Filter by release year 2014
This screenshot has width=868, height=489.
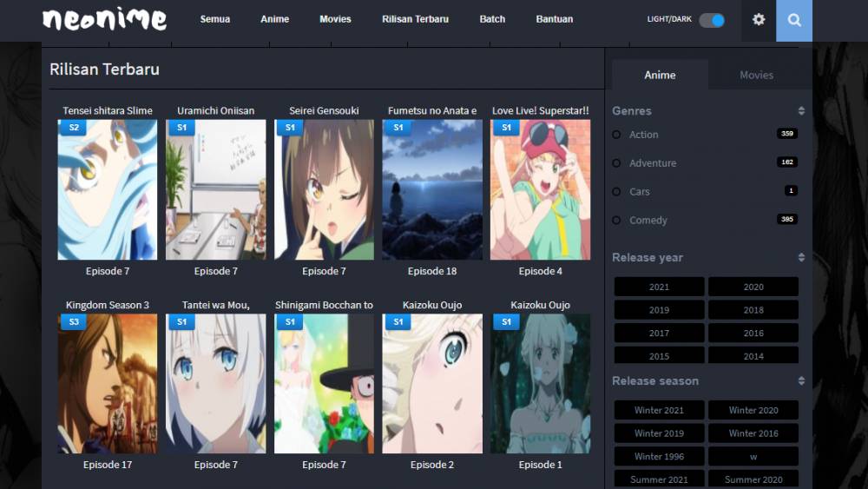click(753, 355)
